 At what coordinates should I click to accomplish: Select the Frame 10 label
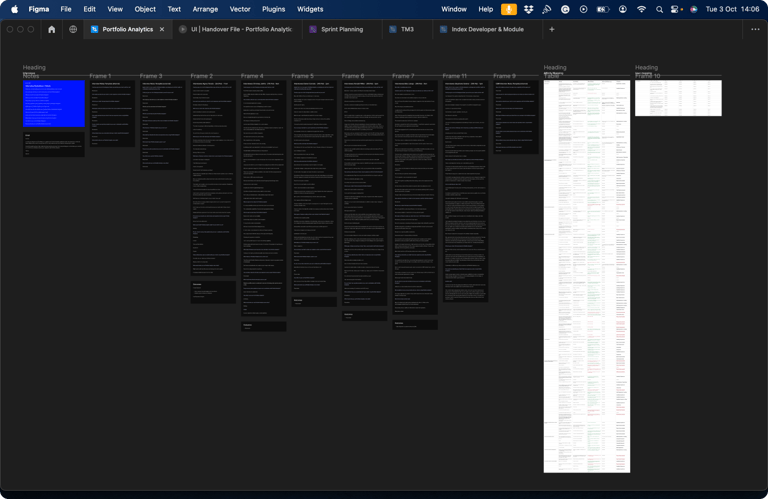point(648,76)
